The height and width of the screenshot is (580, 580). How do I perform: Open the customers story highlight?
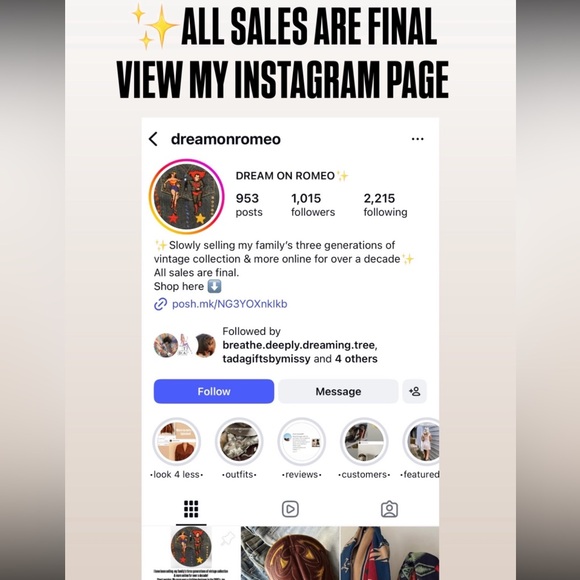pyautogui.click(x=364, y=442)
